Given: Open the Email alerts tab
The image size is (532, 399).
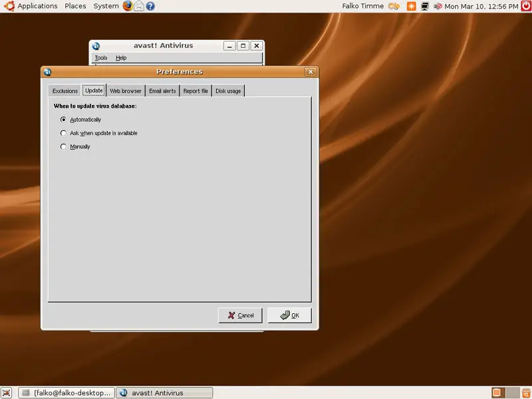Looking at the screenshot, I should click(x=162, y=91).
